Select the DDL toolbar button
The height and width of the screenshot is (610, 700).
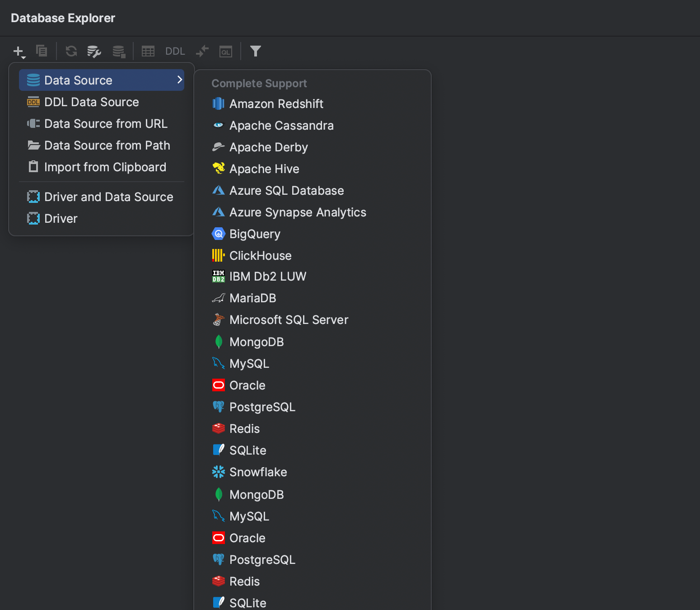point(175,51)
